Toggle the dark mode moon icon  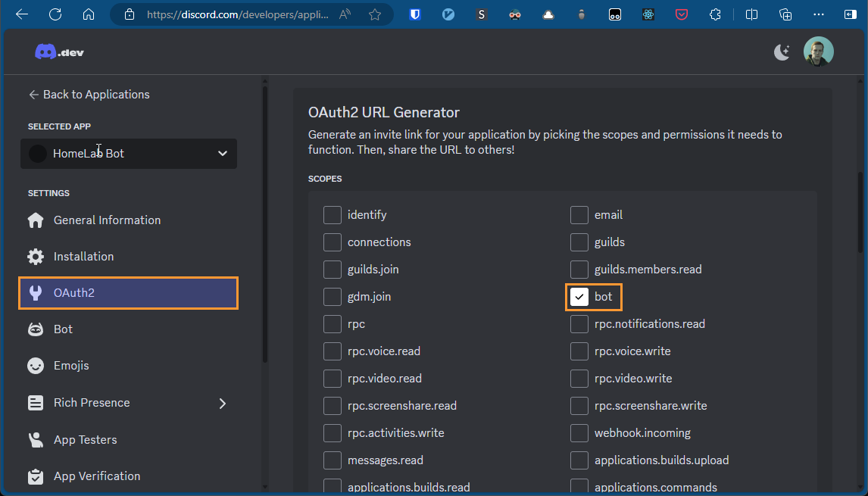coord(782,51)
